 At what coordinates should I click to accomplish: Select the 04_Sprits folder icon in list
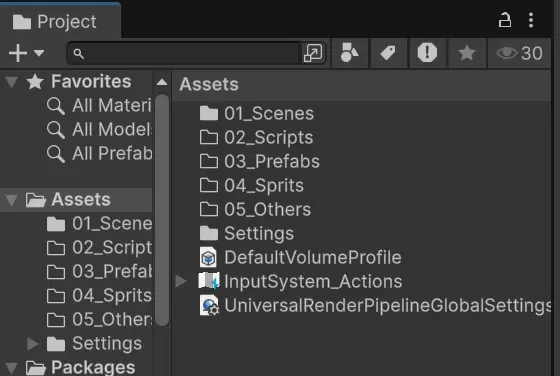[209, 185]
